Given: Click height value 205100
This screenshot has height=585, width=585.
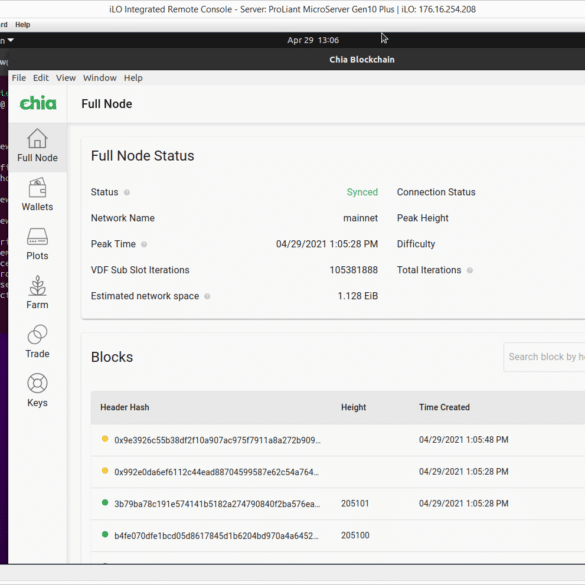Looking at the screenshot, I should click(355, 535).
